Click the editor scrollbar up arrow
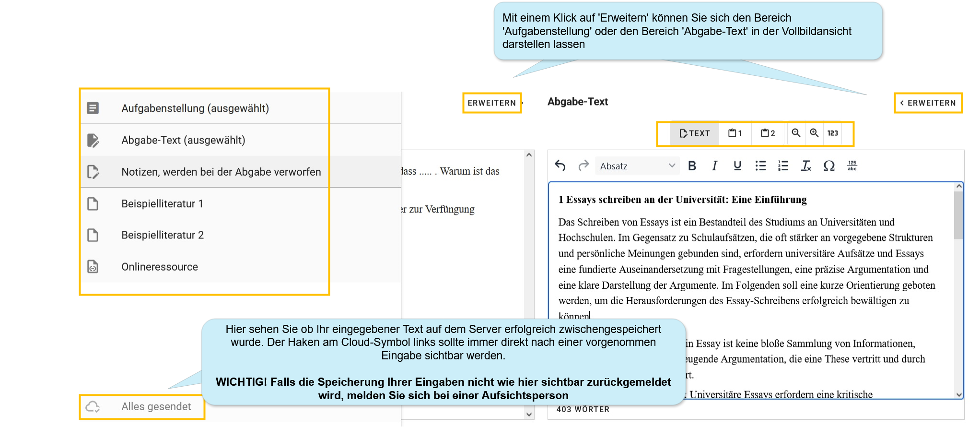 pyautogui.click(x=959, y=186)
